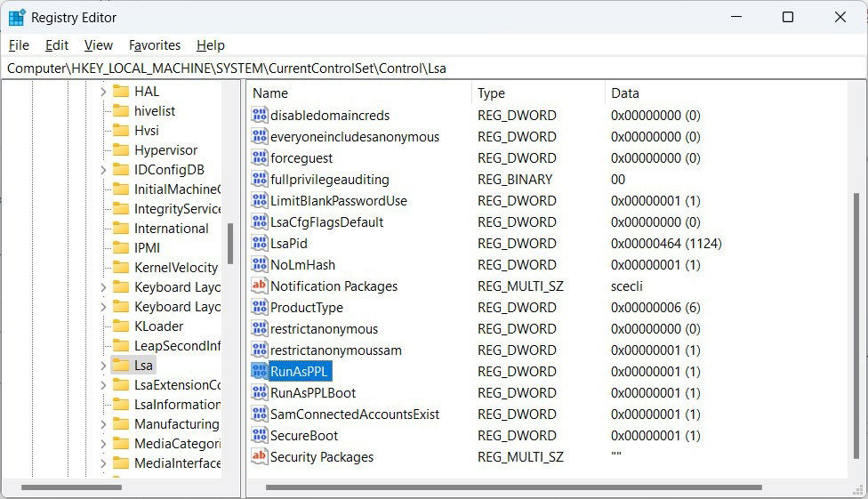This screenshot has width=868, height=499.
Task: Click the SamConnectedAccountsExist value icon
Action: (259, 414)
